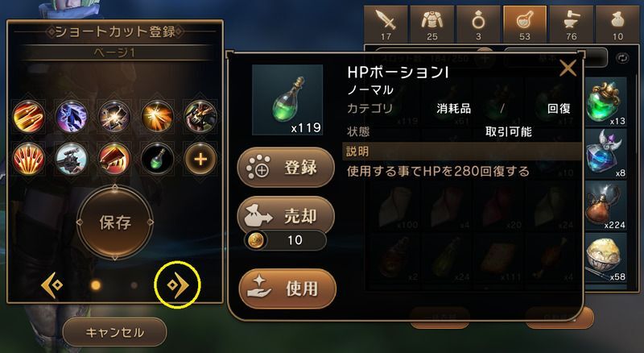Screen dimensions: 644x353
Task: Open the weapons inventory tab with sword icon
Action: (386, 24)
